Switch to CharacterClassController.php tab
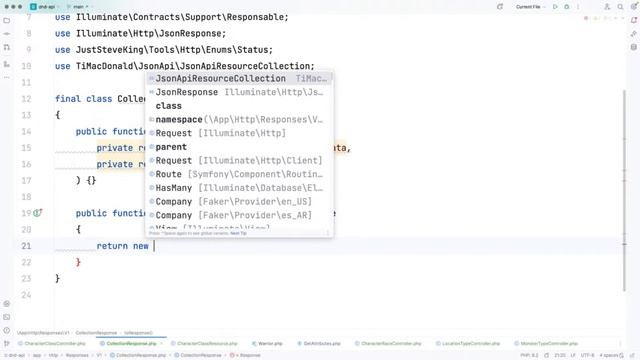Screen dimensions: 640x360 click(x=52, y=344)
